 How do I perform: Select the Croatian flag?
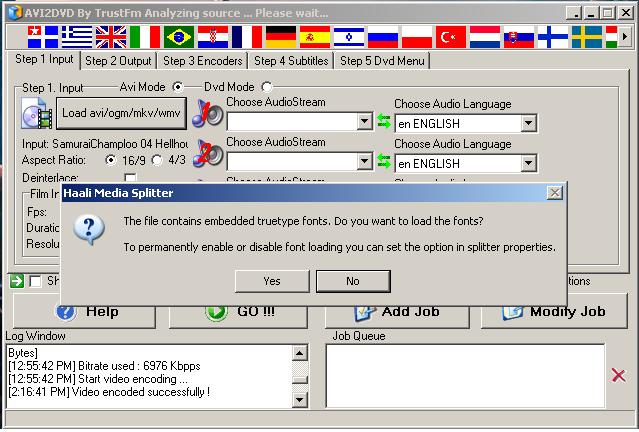[213, 37]
